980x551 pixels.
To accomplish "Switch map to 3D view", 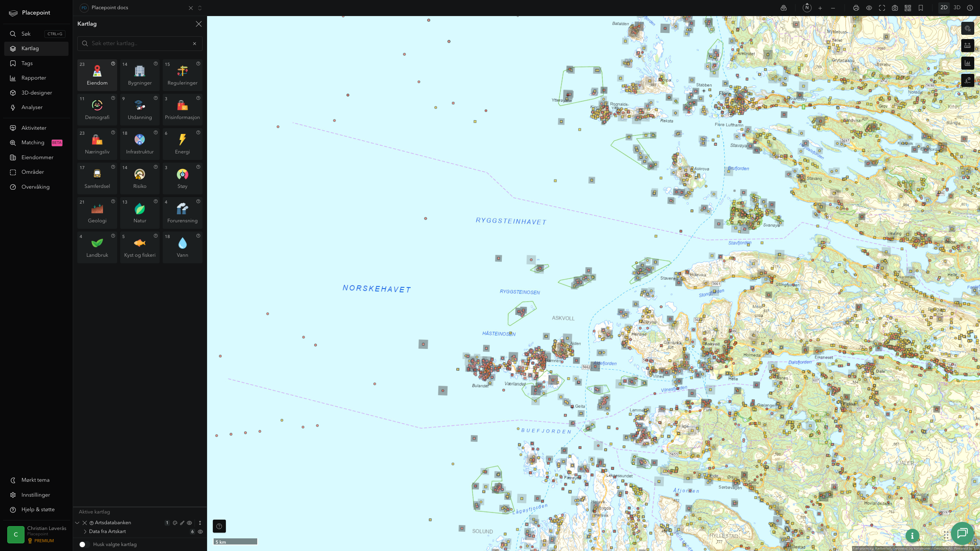I will tap(957, 8).
